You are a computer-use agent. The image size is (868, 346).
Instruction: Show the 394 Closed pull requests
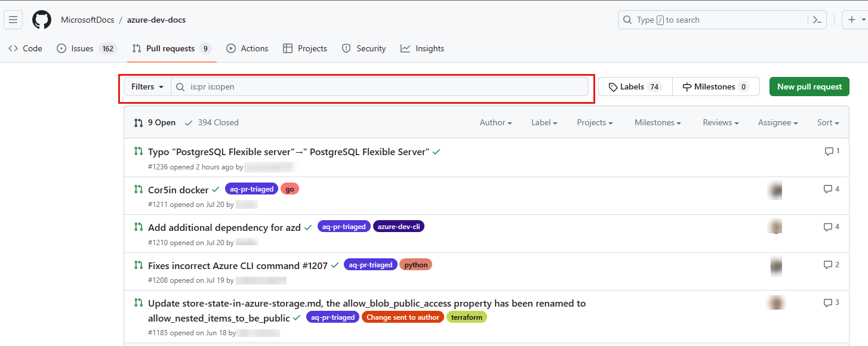coord(212,122)
